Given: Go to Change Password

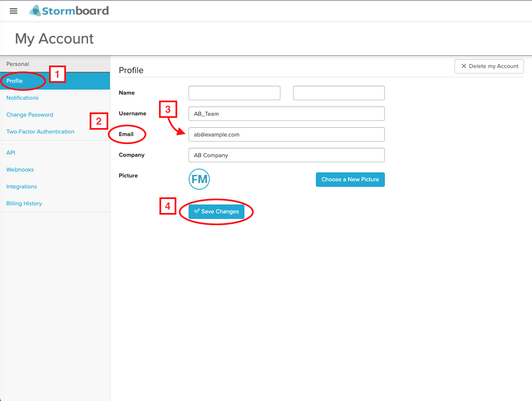Looking at the screenshot, I should pyautogui.click(x=30, y=115).
